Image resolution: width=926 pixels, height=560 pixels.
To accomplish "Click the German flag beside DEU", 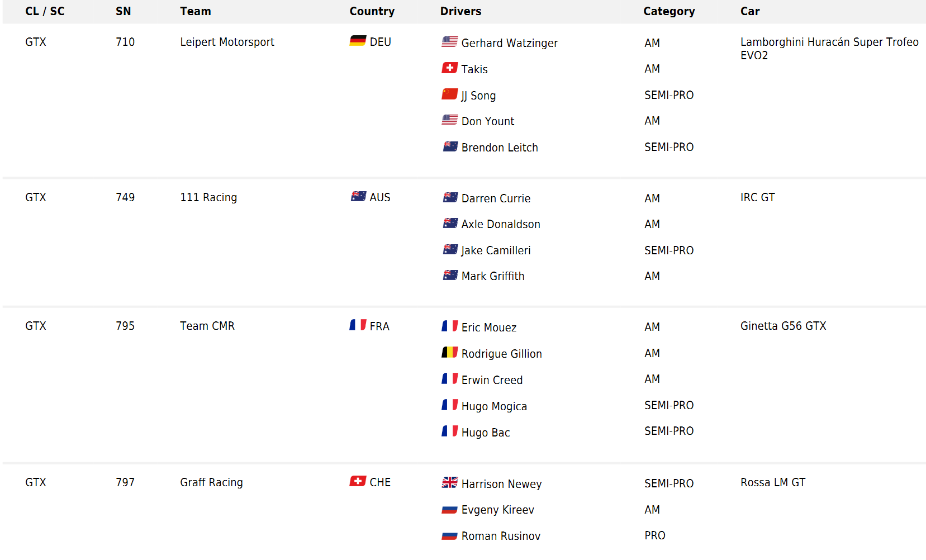I will (x=358, y=41).
